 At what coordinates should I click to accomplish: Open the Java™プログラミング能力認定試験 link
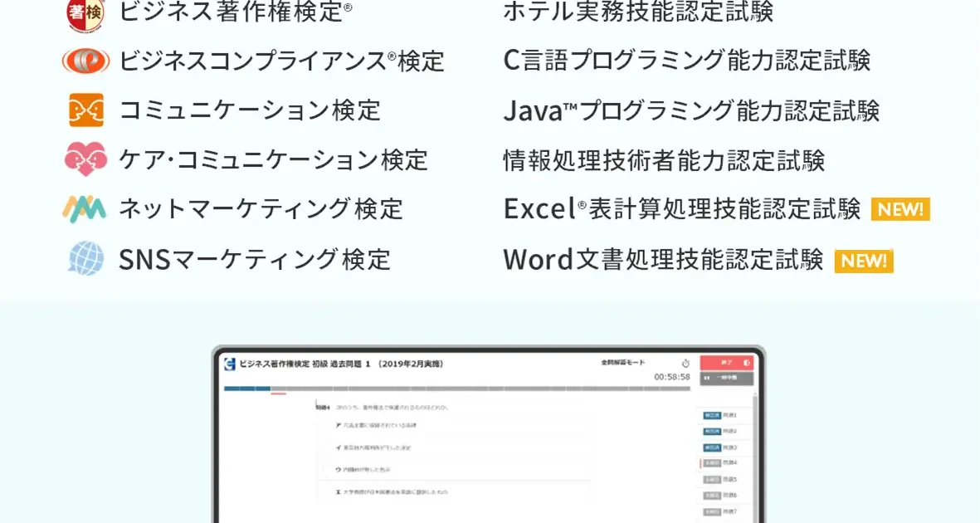[690, 110]
